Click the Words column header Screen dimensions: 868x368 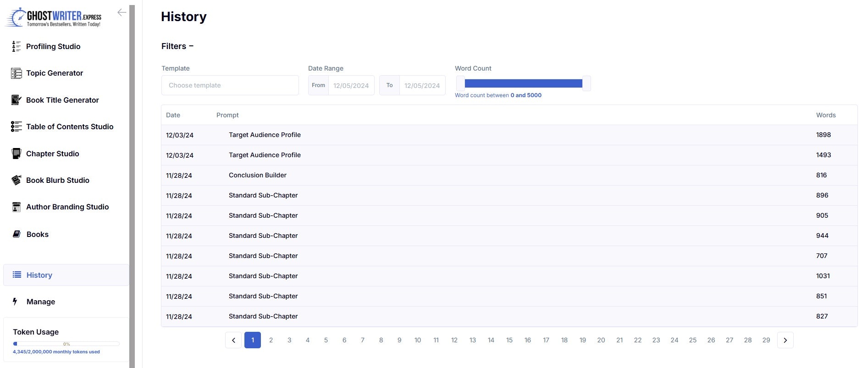pos(826,115)
